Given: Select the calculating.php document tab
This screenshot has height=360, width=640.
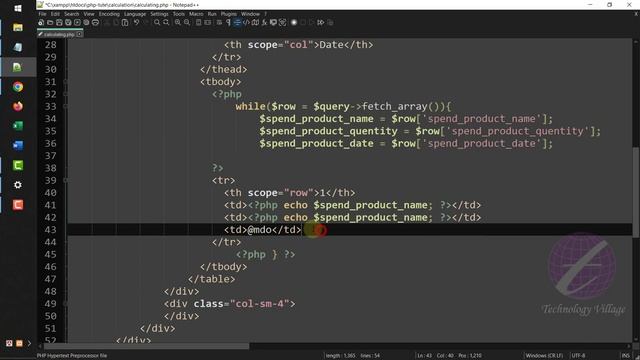Looking at the screenshot, I should 60,34.
